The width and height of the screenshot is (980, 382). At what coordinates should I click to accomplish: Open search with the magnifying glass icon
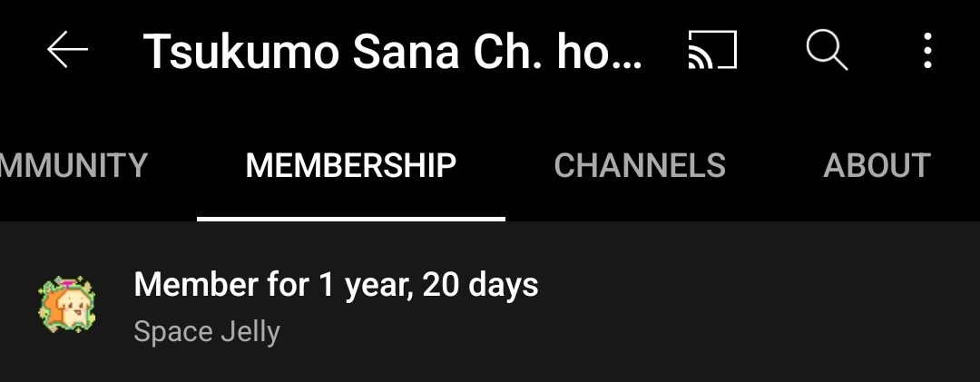coord(827,50)
